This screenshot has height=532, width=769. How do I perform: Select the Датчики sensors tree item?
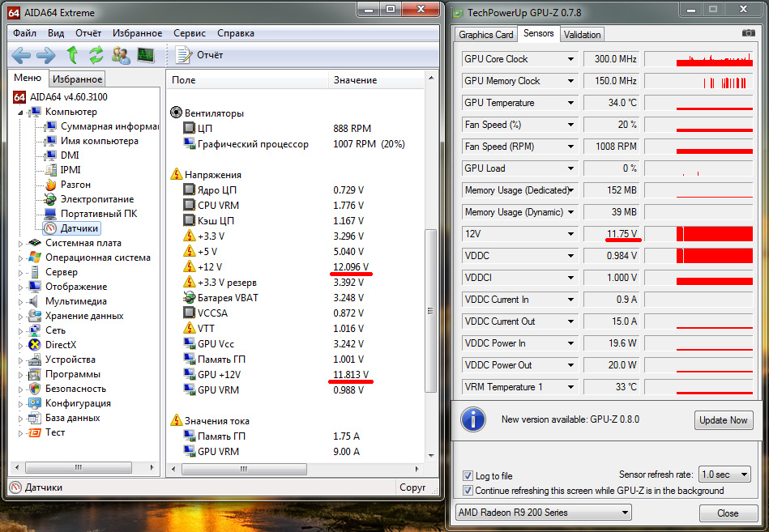pyautogui.click(x=72, y=228)
